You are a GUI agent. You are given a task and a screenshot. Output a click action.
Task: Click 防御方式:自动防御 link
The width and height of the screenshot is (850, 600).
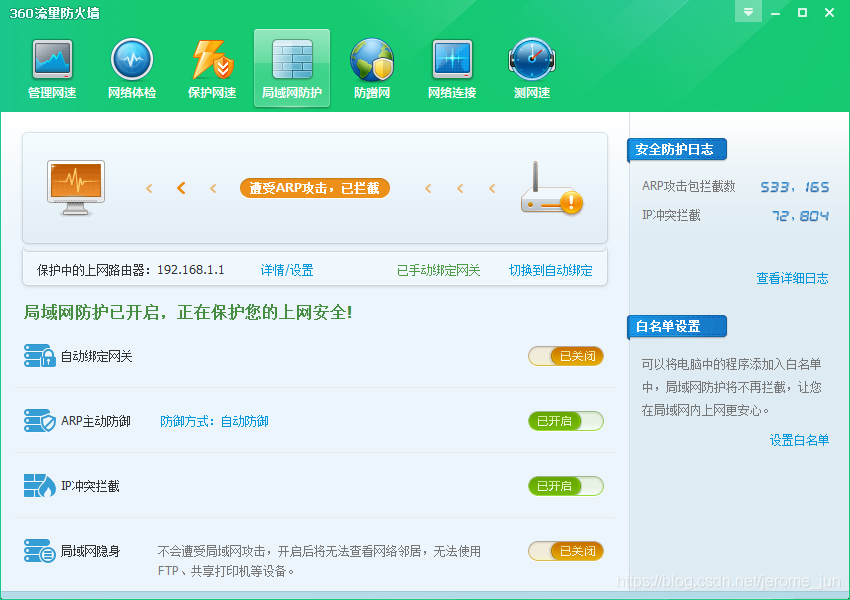tap(214, 421)
